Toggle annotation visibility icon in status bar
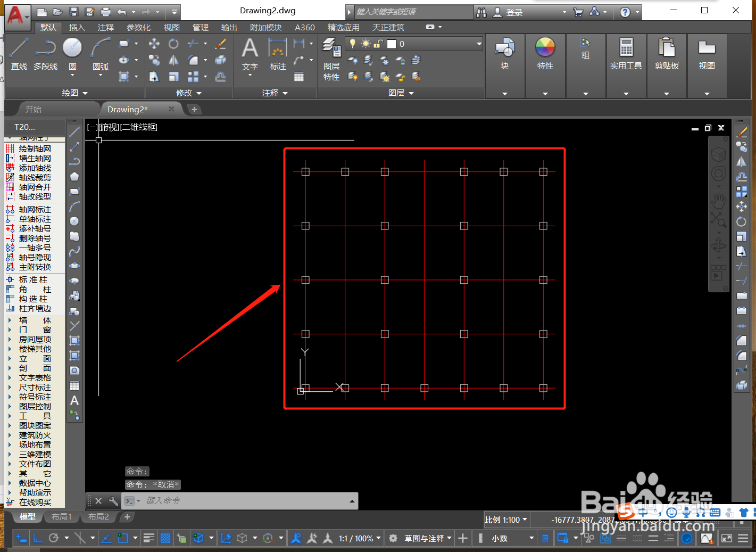The height and width of the screenshot is (552, 756). point(296,538)
